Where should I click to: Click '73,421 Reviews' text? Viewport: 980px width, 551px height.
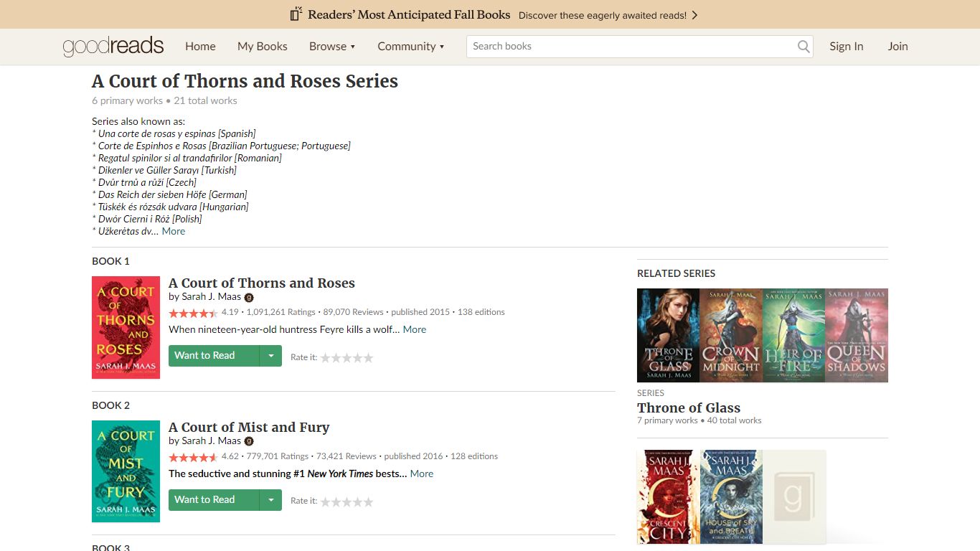pos(346,456)
